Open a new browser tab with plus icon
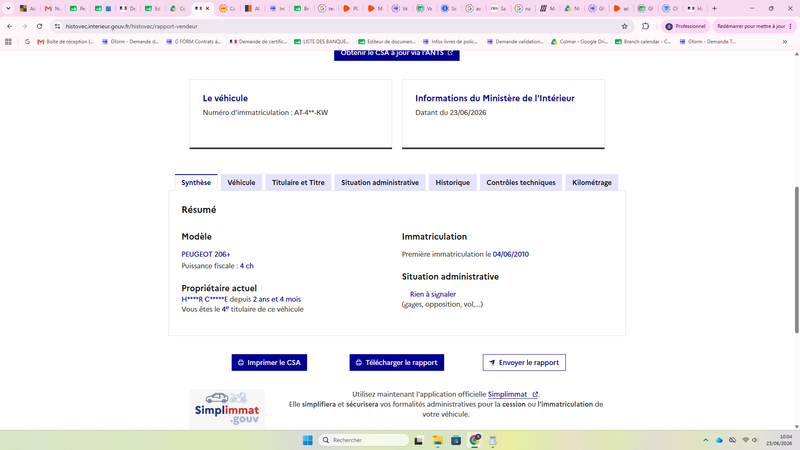This screenshot has height=450, width=800. 714,8
